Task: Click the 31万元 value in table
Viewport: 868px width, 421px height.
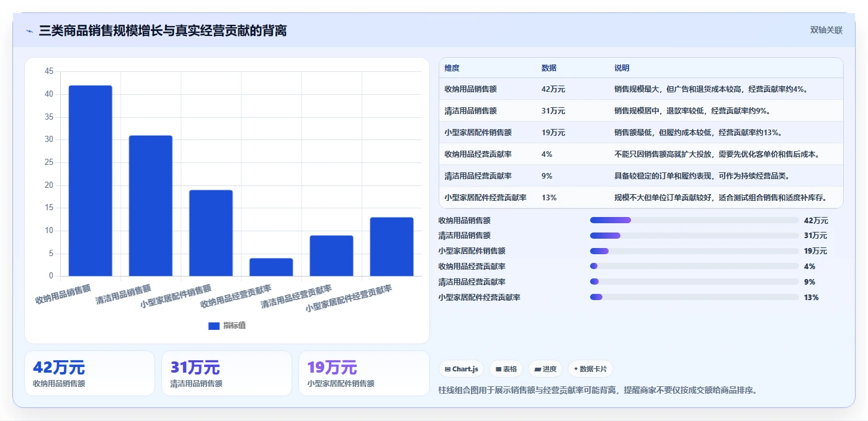Action: pyautogui.click(x=553, y=111)
